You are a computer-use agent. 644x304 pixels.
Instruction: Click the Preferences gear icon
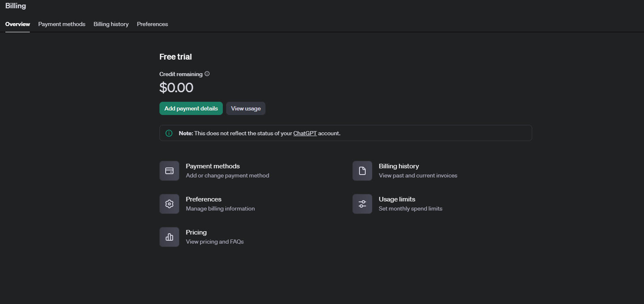click(169, 204)
